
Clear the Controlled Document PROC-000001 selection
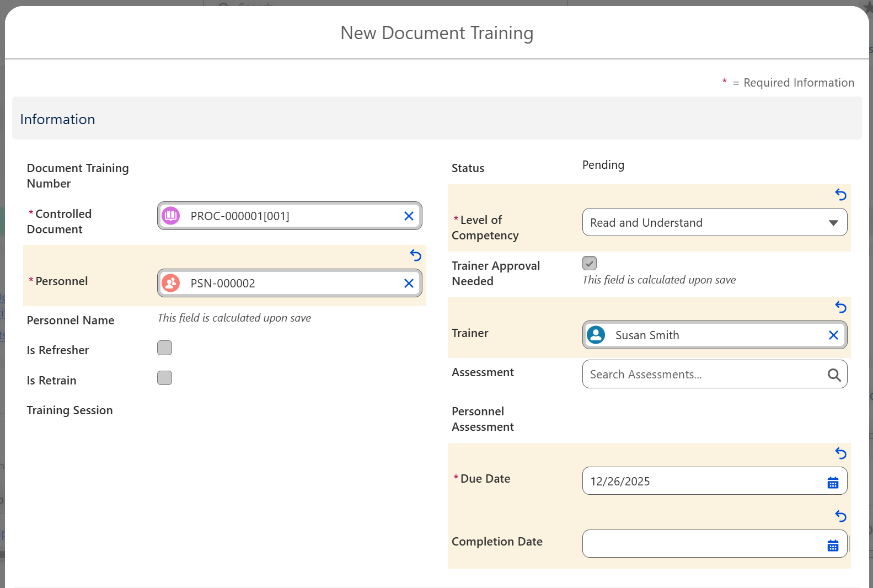pos(409,216)
